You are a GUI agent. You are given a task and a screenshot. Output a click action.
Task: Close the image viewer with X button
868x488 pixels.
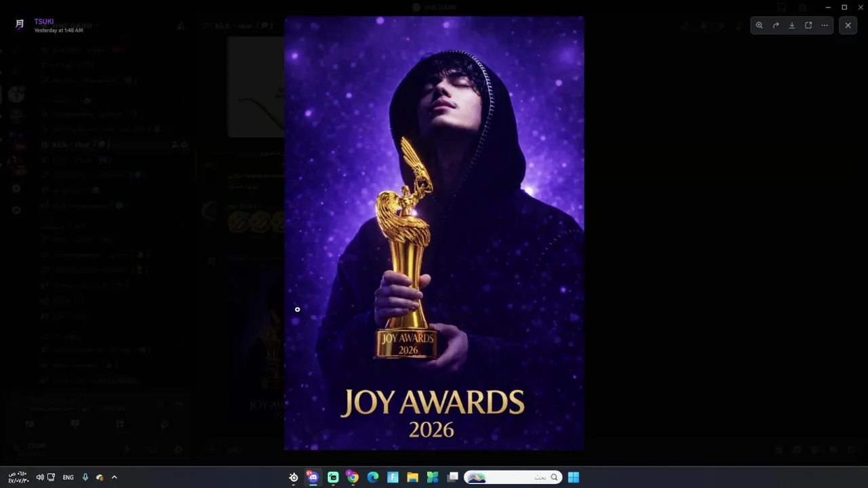848,26
